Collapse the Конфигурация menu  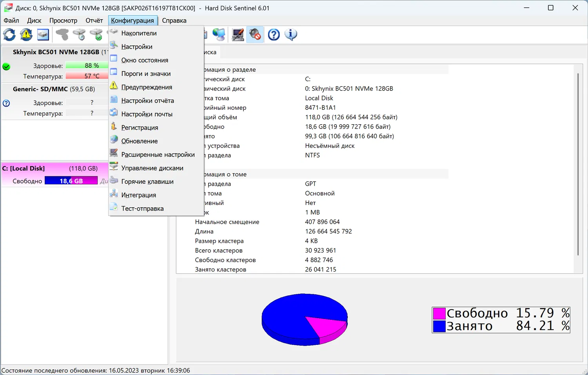tap(132, 20)
